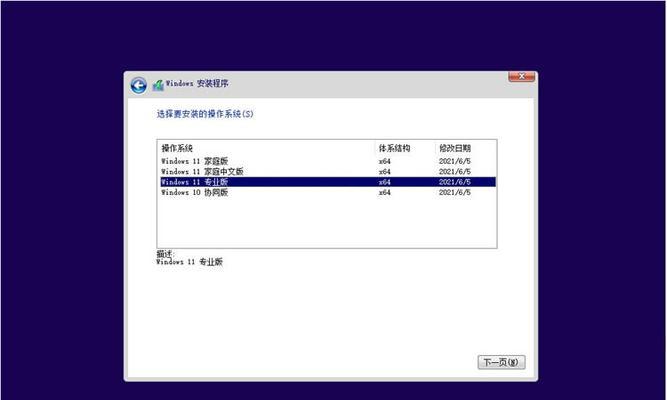Select the highlighted Windows 11 专业版 row
Image resolution: width=667 pixels, height=400 pixels.
pos(326,182)
